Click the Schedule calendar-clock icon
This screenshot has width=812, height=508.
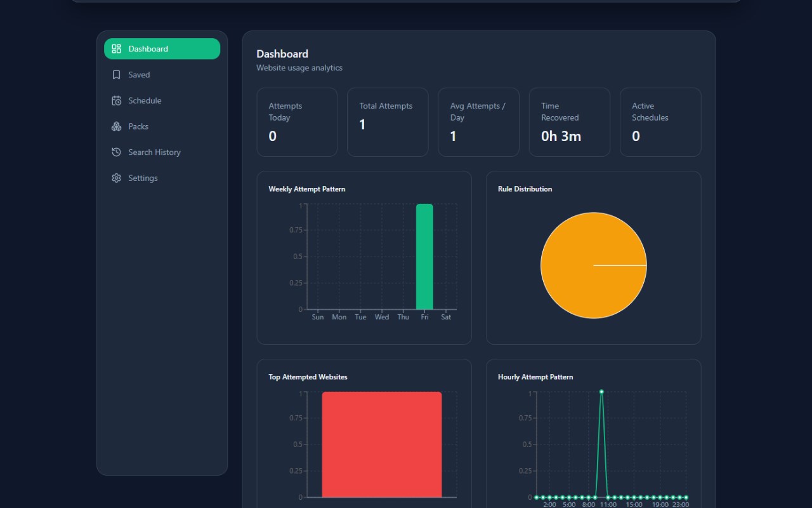pyautogui.click(x=116, y=100)
